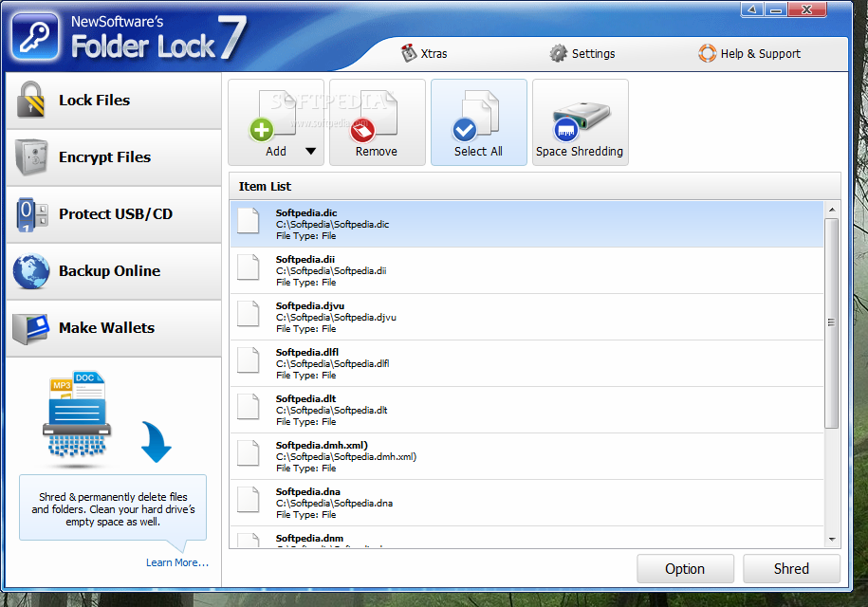This screenshot has width=868, height=607.
Task: Select the Make Wallets option
Action: click(x=31, y=327)
